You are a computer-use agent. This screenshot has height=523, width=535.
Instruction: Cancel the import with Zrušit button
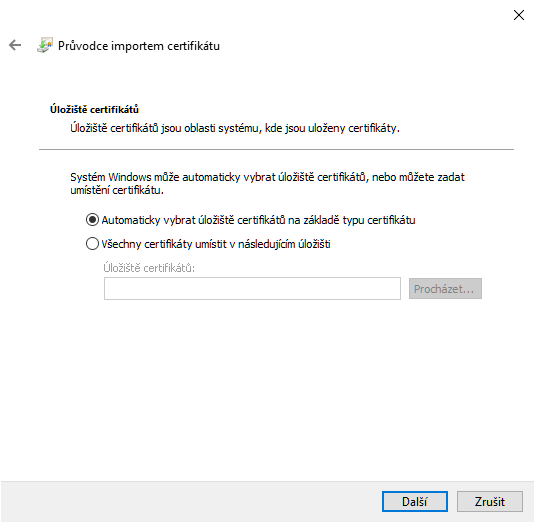point(490,502)
